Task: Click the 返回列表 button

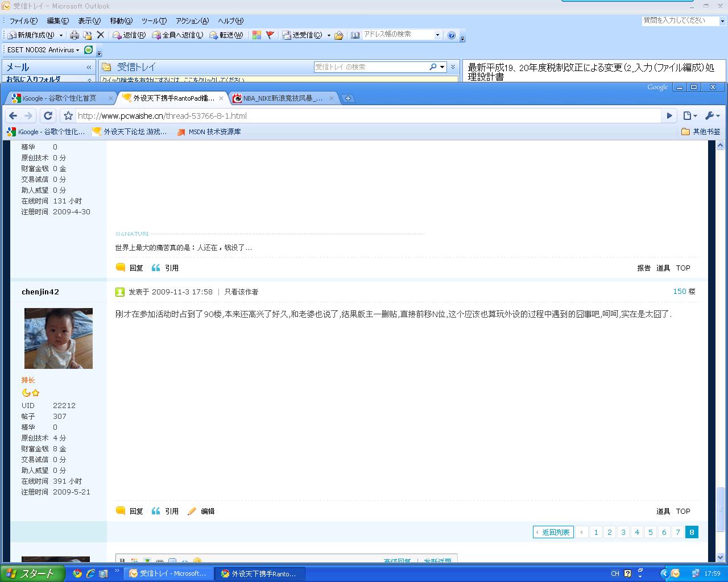Action: (553, 533)
